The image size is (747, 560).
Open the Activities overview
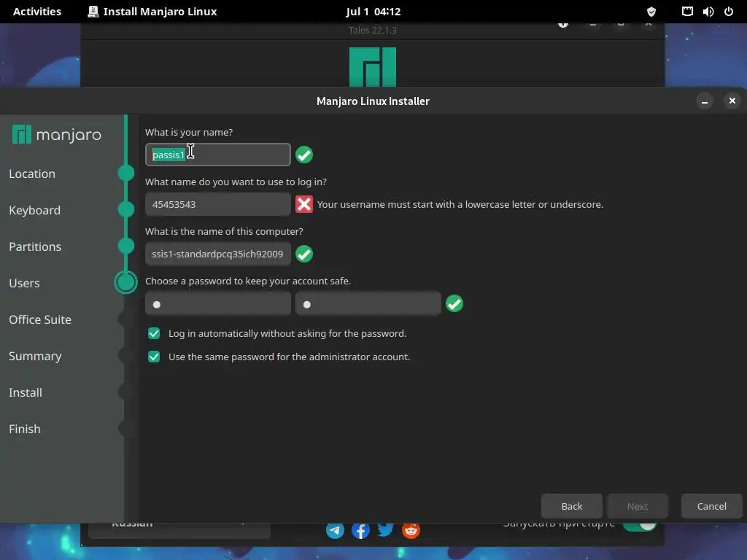(x=37, y=12)
